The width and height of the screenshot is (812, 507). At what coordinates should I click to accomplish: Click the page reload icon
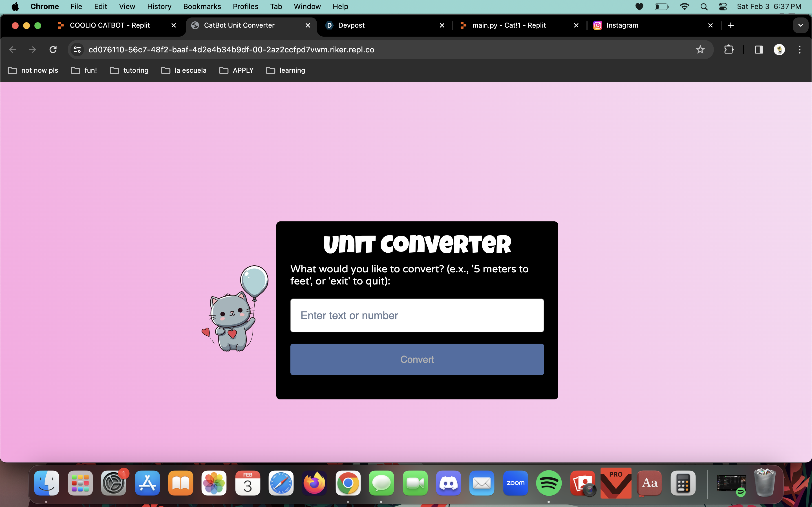[x=53, y=50]
